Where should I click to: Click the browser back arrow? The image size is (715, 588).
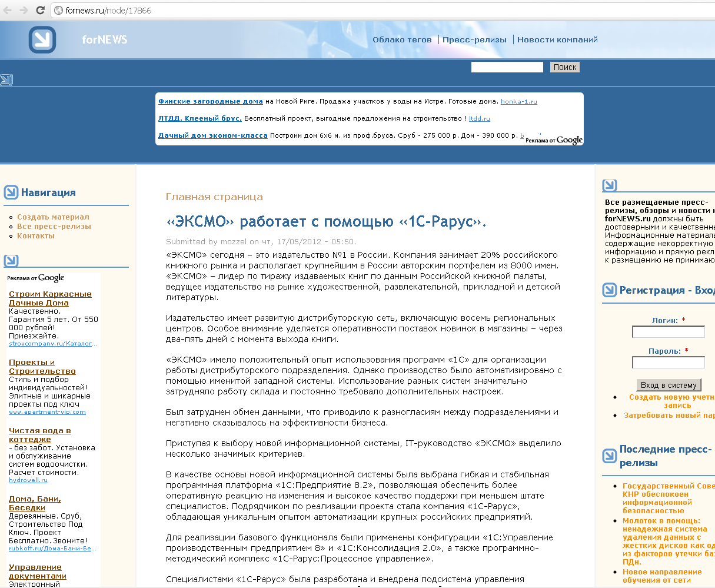coord(8,10)
